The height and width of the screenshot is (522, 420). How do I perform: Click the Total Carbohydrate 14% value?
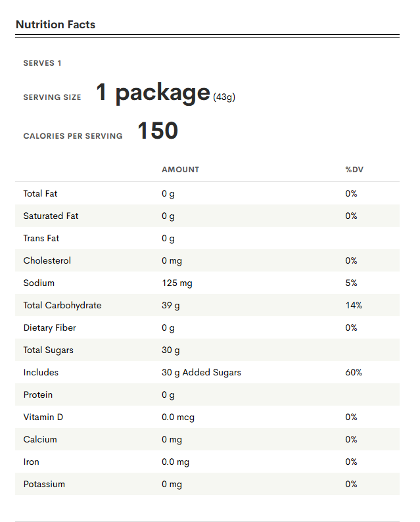(x=353, y=305)
